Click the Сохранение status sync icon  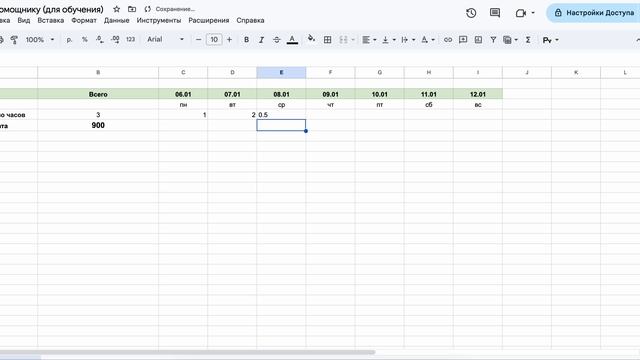pyautogui.click(x=148, y=9)
